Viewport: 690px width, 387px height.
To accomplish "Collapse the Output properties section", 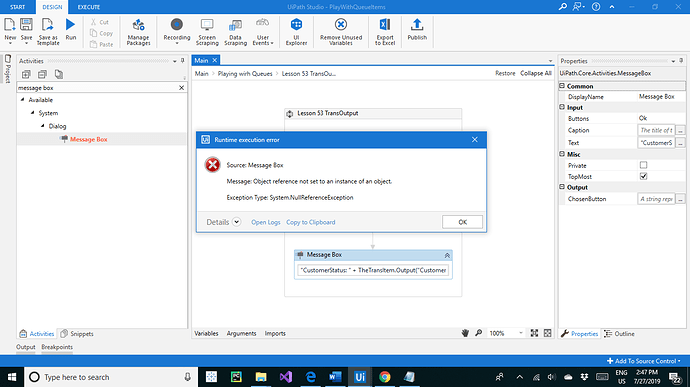I will click(x=562, y=187).
